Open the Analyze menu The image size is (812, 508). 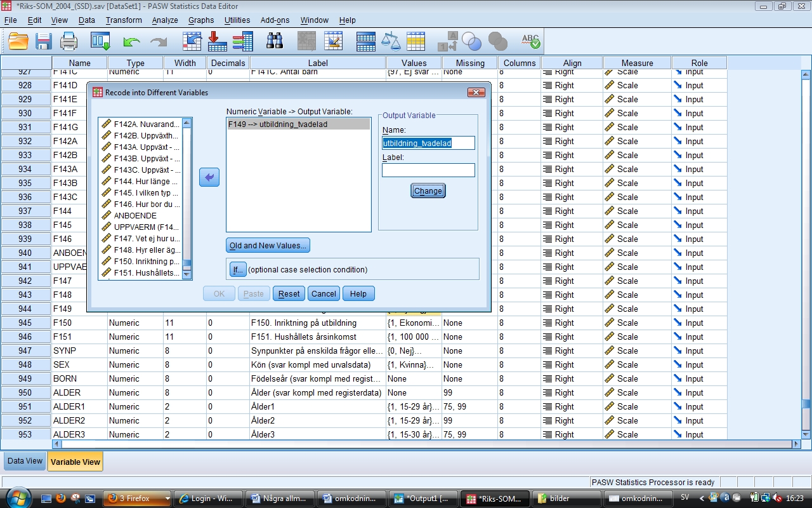[x=165, y=20]
